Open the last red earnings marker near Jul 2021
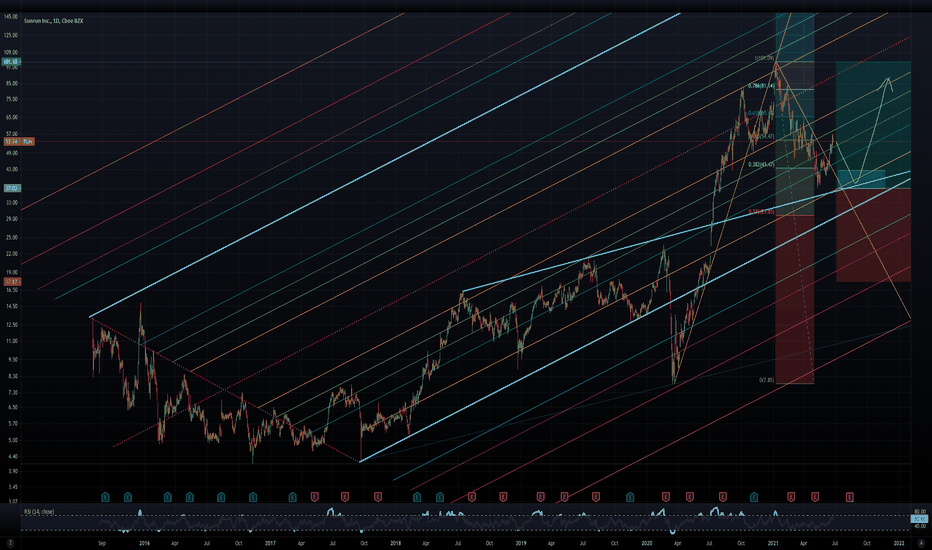The width and height of the screenshot is (932, 550). (x=850, y=496)
